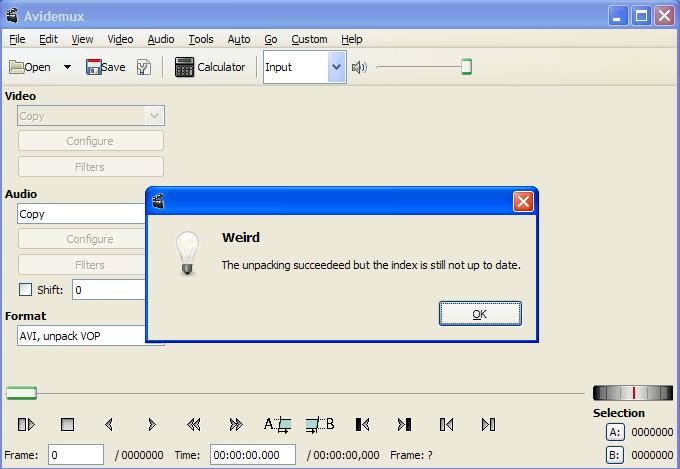Close the Weird dialog with red X

(x=523, y=201)
